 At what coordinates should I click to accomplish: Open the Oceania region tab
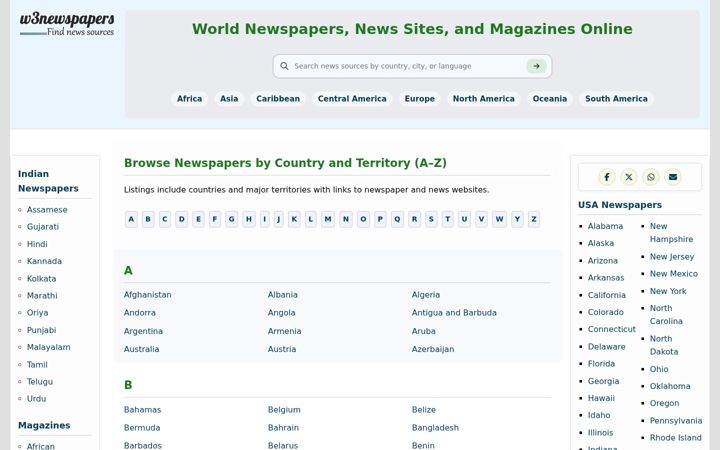550,99
